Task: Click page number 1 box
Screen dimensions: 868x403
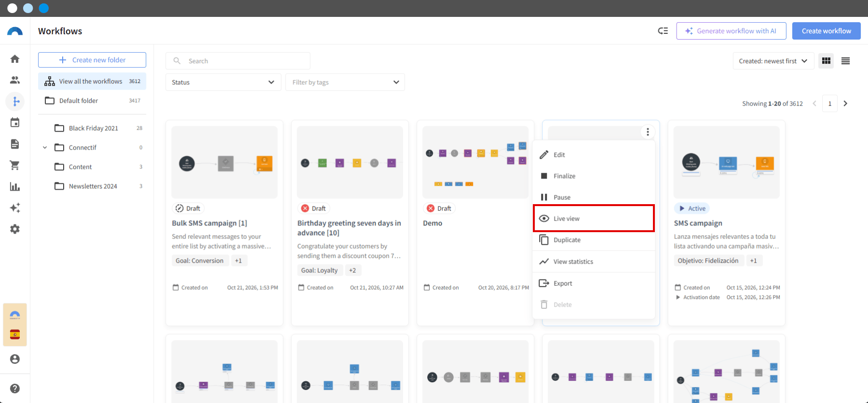Action: point(830,103)
